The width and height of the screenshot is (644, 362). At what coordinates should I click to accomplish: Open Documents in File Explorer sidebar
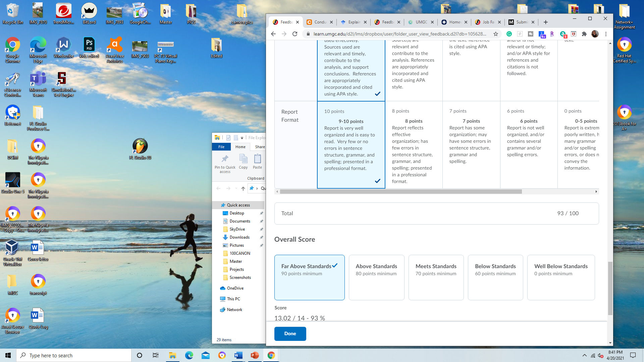click(x=240, y=221)
